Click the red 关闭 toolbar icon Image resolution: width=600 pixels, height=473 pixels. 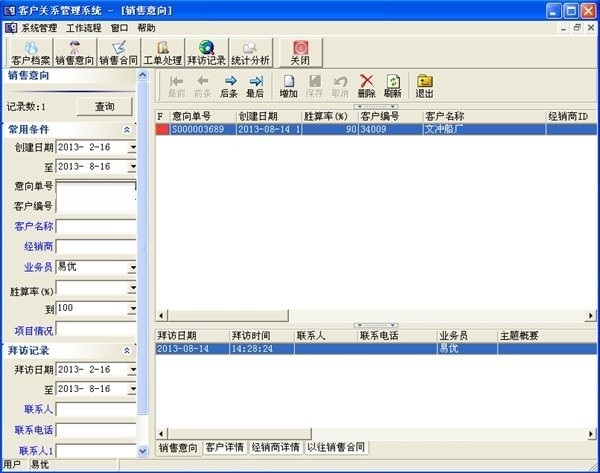(x=300, y=52)
